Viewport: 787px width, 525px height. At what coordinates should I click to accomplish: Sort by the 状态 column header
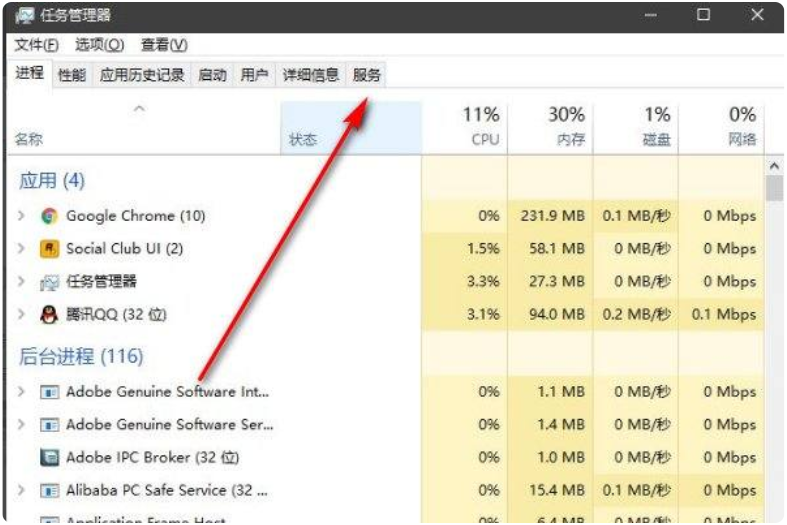tap(351, 128)
